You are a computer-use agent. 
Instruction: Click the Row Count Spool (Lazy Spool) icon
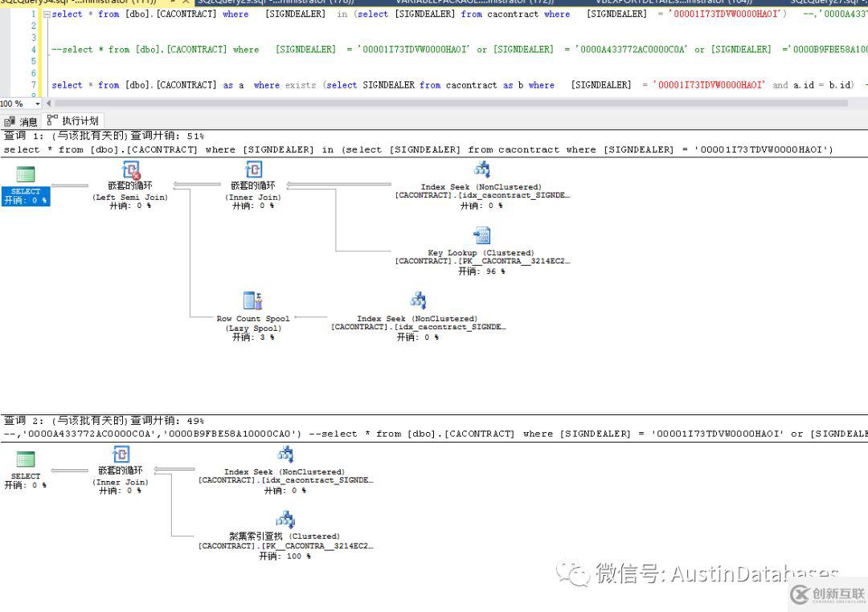252,299
